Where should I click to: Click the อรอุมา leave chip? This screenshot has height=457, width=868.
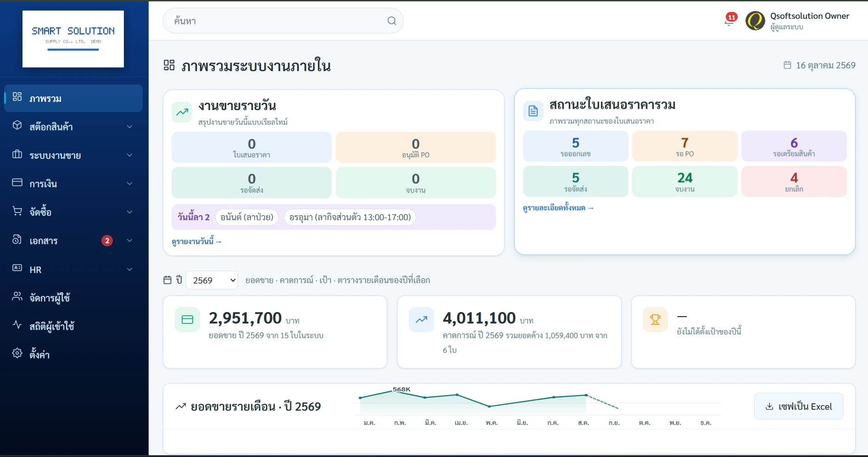(x=350, y=217)
